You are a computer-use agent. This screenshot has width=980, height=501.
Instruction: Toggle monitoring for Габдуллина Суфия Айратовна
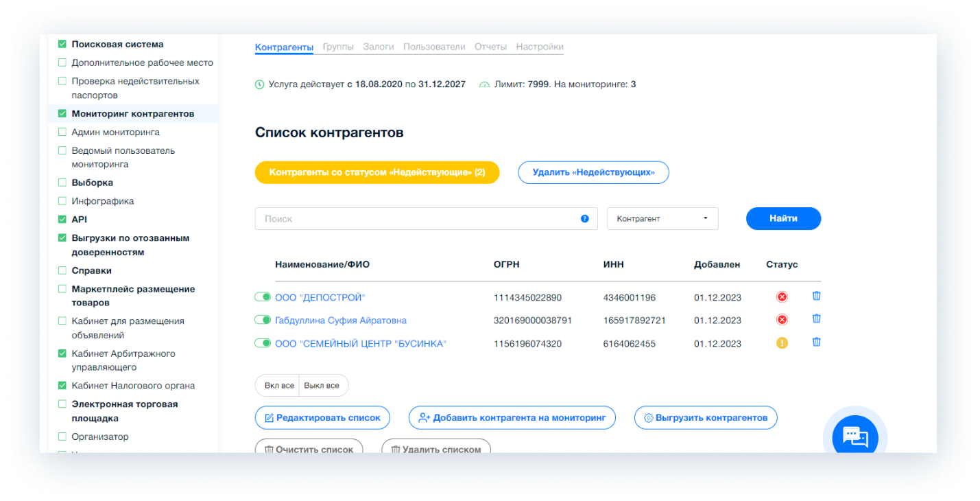(x=263, y=320)
